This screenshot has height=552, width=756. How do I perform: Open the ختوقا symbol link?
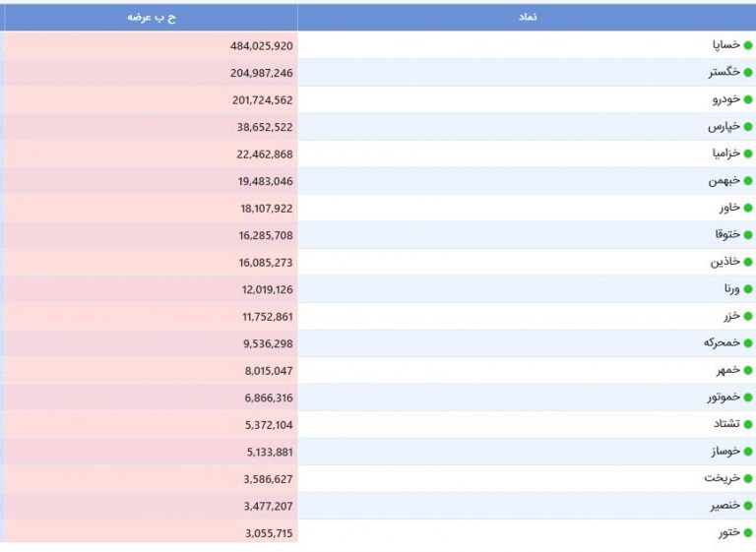coord(727,234)
